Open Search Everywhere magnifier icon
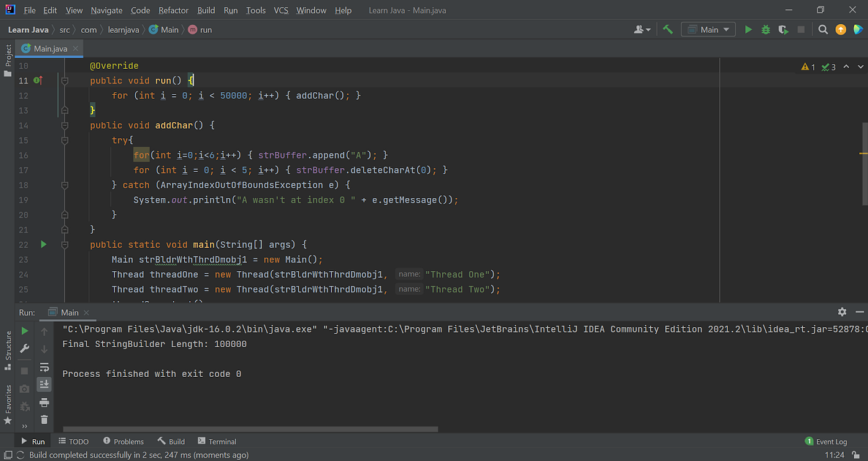This screenshot has height=461, width=868. point(823,29)
